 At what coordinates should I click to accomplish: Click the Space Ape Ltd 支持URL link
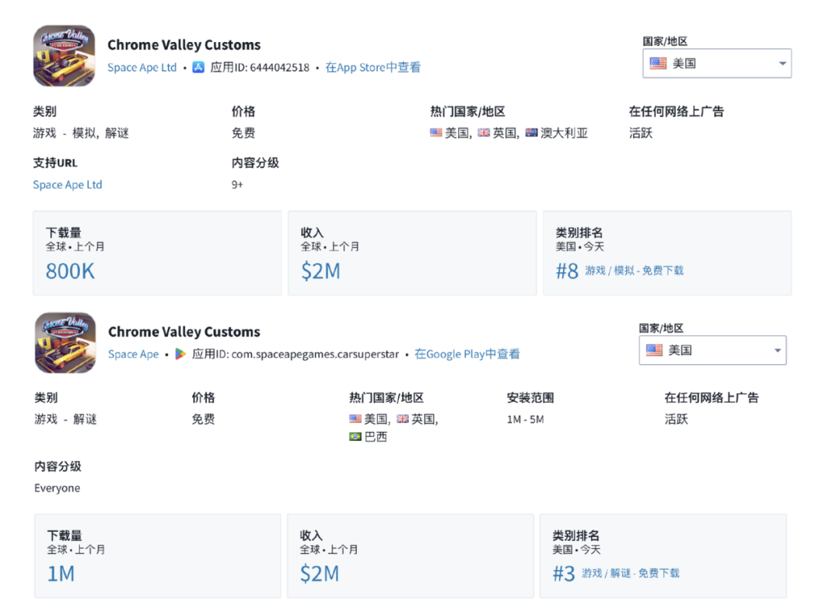(x=68, y=185)
